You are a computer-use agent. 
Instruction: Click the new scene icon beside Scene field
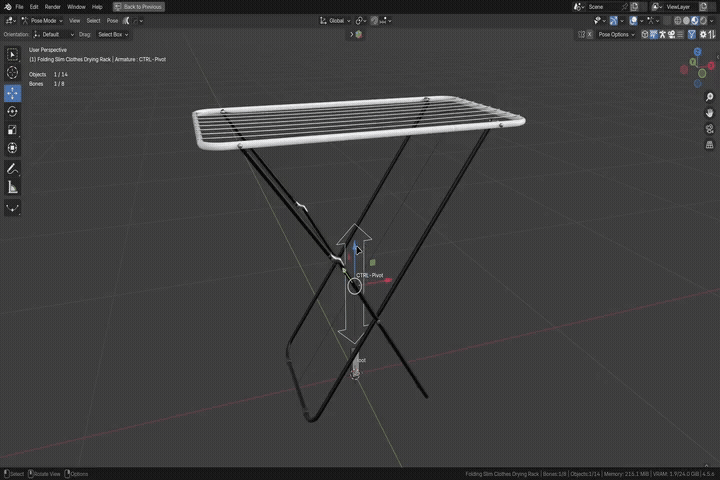pyautogui.click(x=634, y=7)
